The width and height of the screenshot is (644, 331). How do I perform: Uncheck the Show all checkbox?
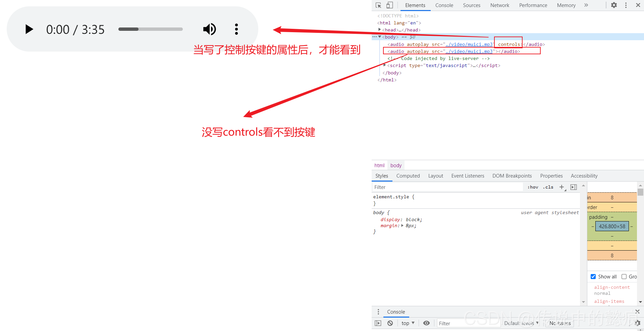[593, 277]
